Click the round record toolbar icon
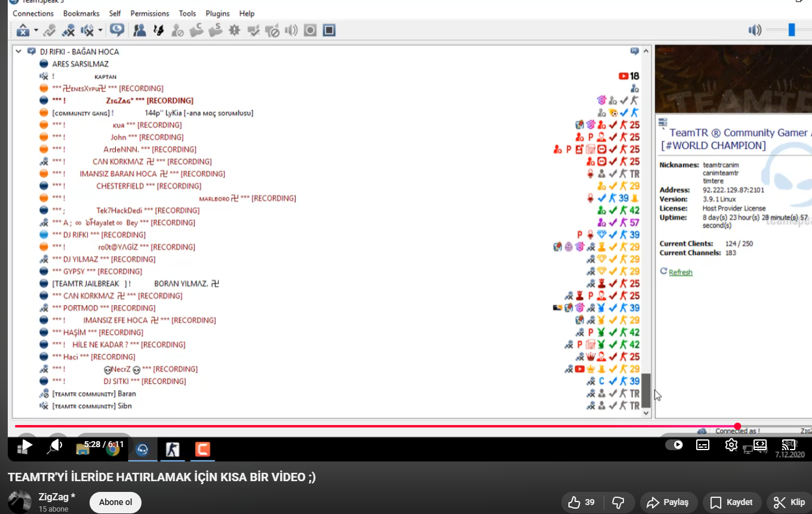This screenshot has height=514, width=812. pos(310,30)
